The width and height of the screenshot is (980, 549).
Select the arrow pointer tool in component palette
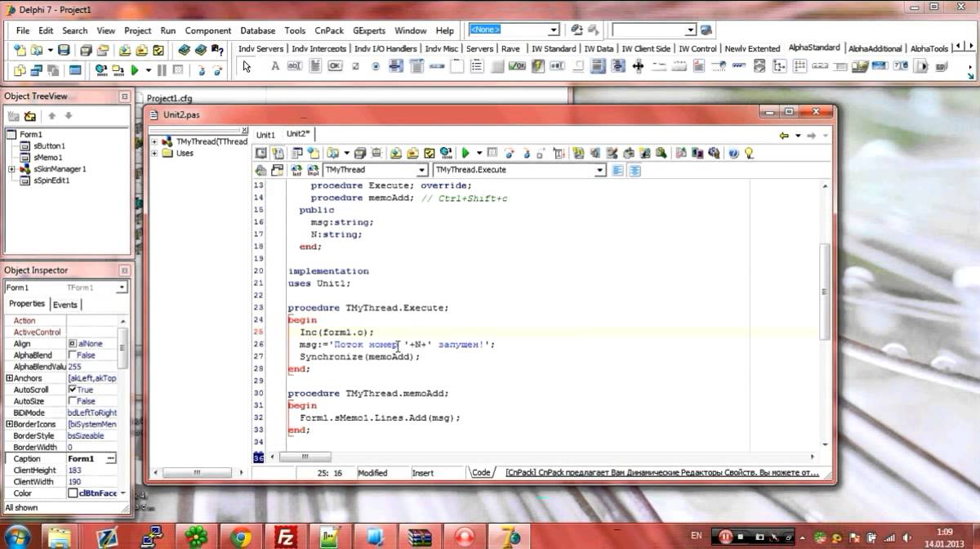[x=247, y=66]
